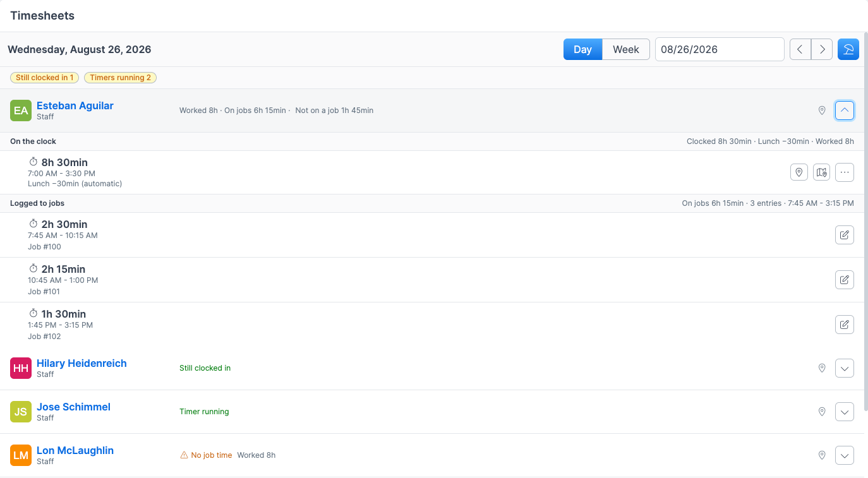Click the HH avatar for Hilary Heidenreich

[x=21, y=368]
